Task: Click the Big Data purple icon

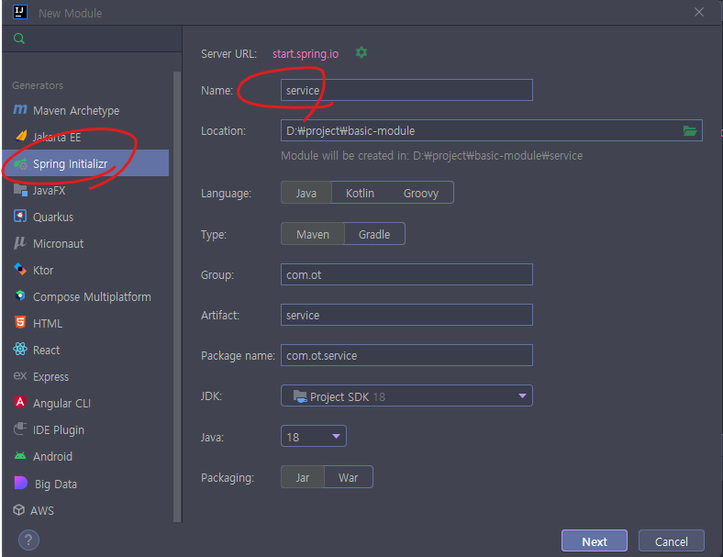Action: pos(21,483)
